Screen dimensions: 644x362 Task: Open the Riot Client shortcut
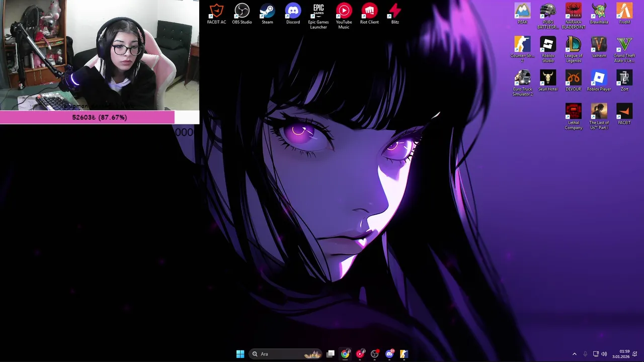(369, 14)
